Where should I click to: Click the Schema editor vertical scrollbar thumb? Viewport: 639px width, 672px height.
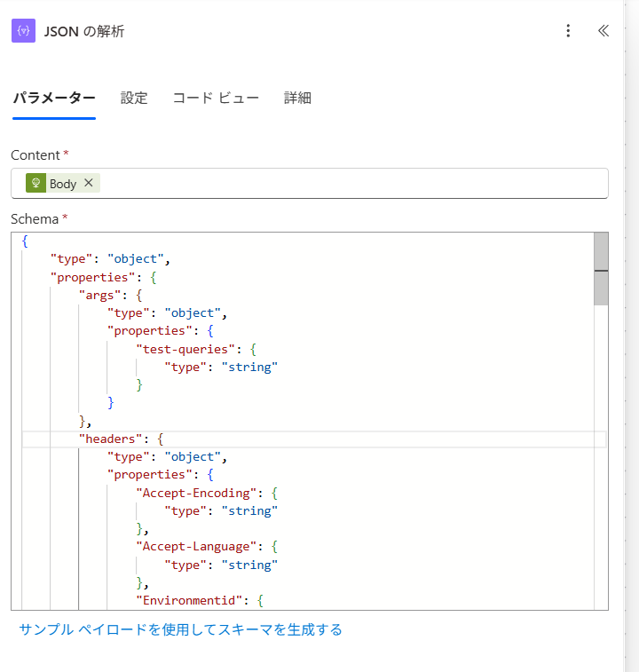coord(601,269)
